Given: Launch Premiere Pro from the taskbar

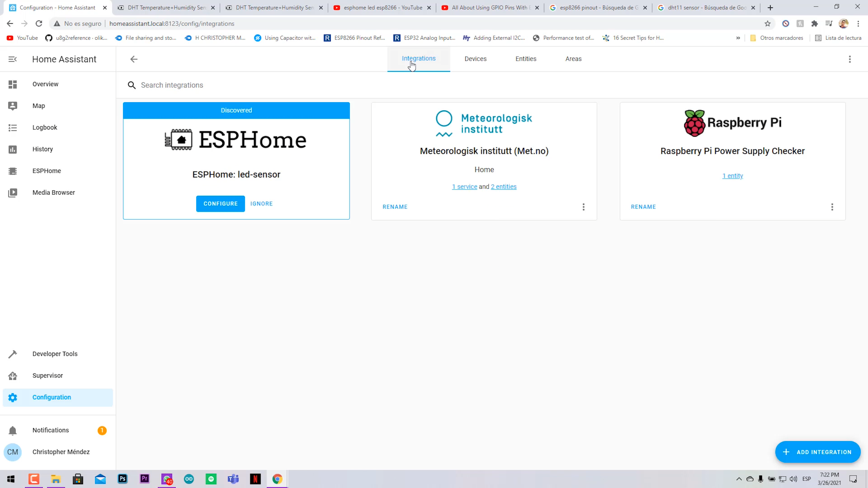Looking at the screenshot, I should pos(145,479).
